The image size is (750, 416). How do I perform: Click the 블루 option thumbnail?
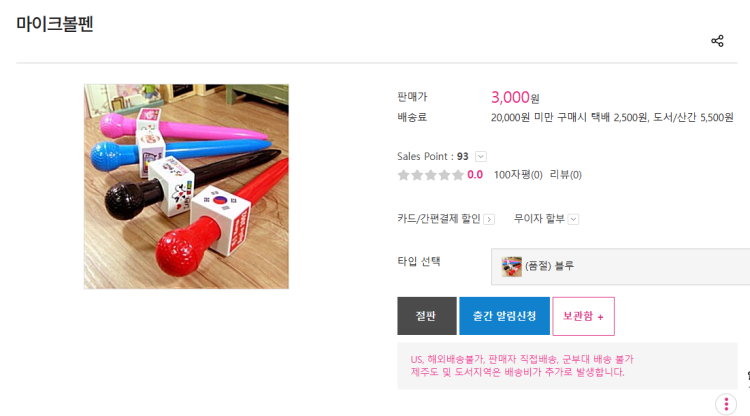pyautogui.click(x=511, y=266)
